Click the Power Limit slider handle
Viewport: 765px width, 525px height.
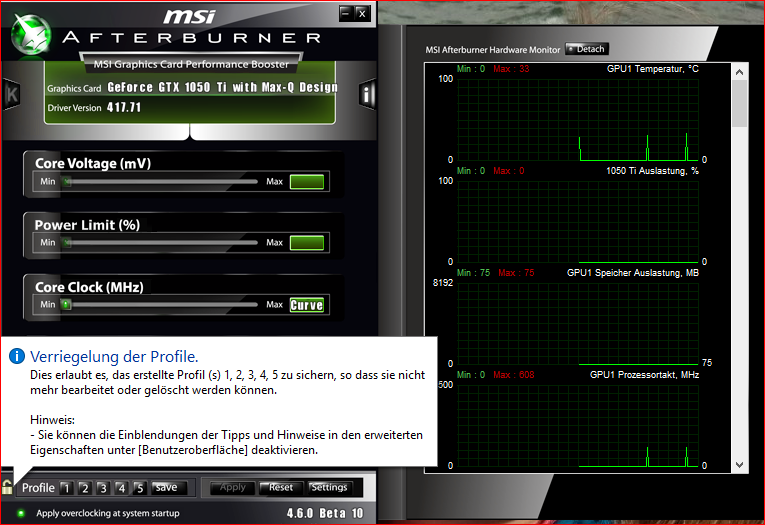pos(67,242)
